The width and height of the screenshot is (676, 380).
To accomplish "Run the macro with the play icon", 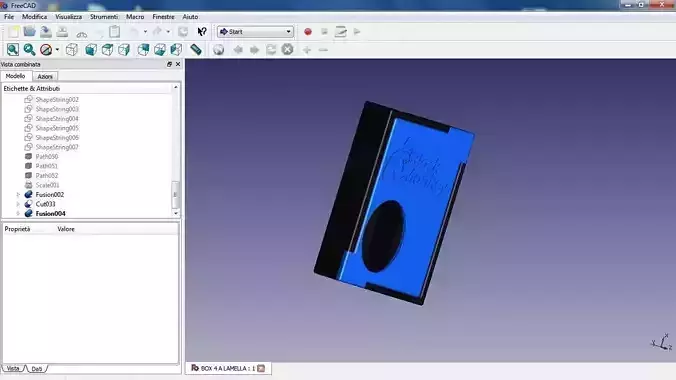I will pos(357,31).
